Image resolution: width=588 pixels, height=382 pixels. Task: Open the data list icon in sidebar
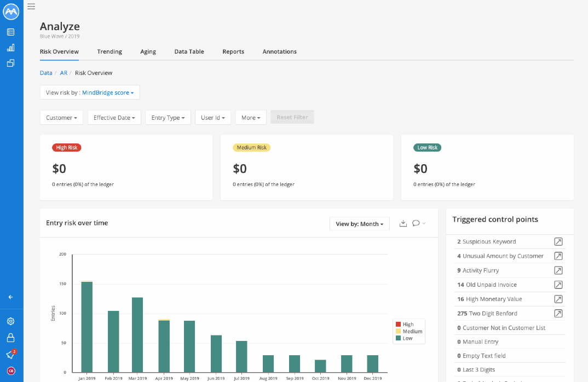pyautogui.click(x=11, y=32)
